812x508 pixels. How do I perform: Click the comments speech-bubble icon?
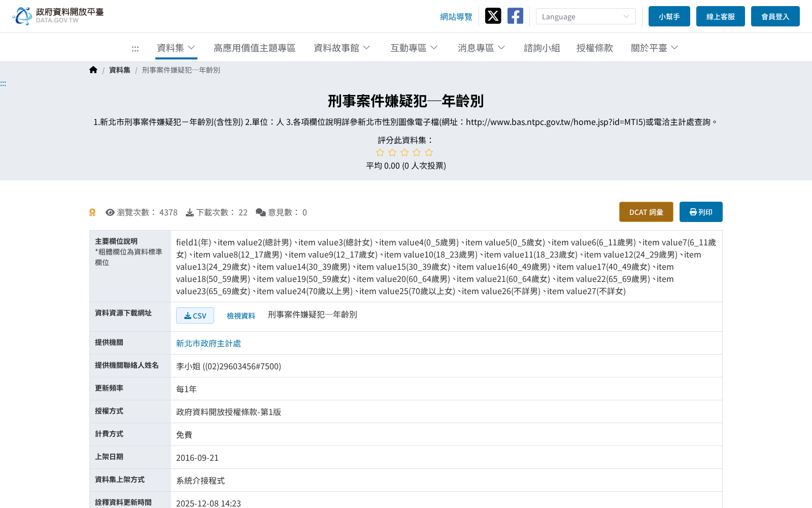[x=261, y=212]
